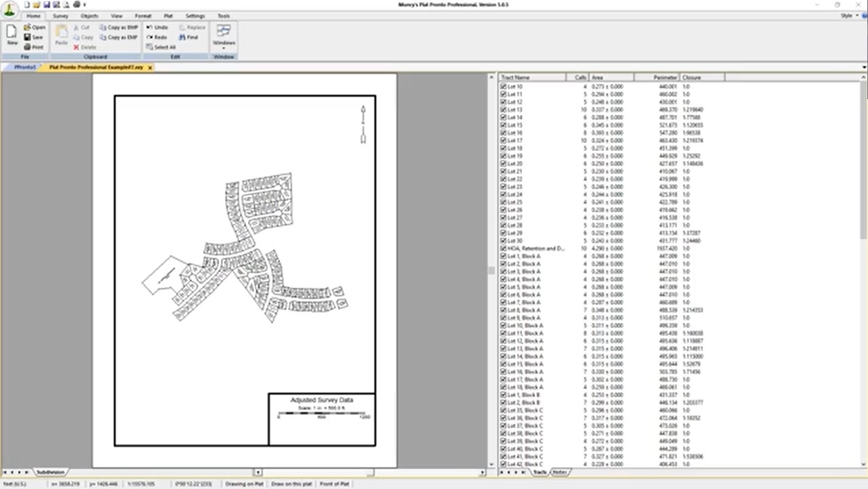Uncheck the Lot 21 tract checkbox

coord(503,171)
